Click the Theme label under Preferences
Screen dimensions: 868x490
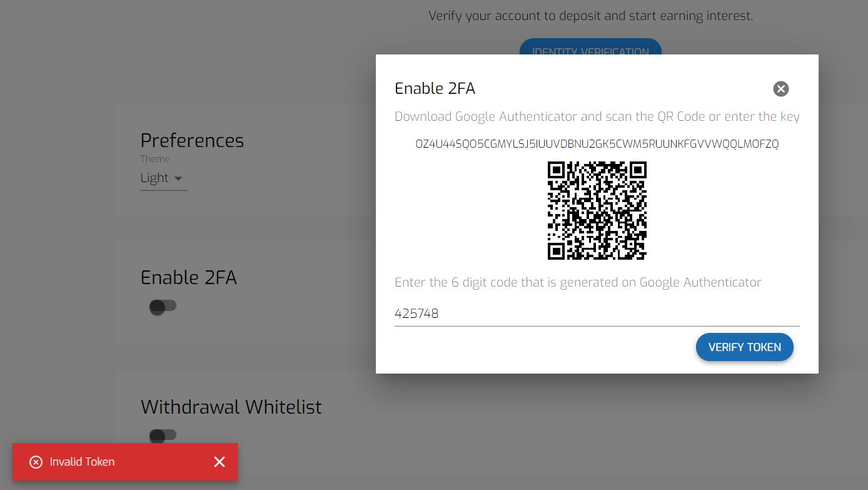tap(155, 159)
